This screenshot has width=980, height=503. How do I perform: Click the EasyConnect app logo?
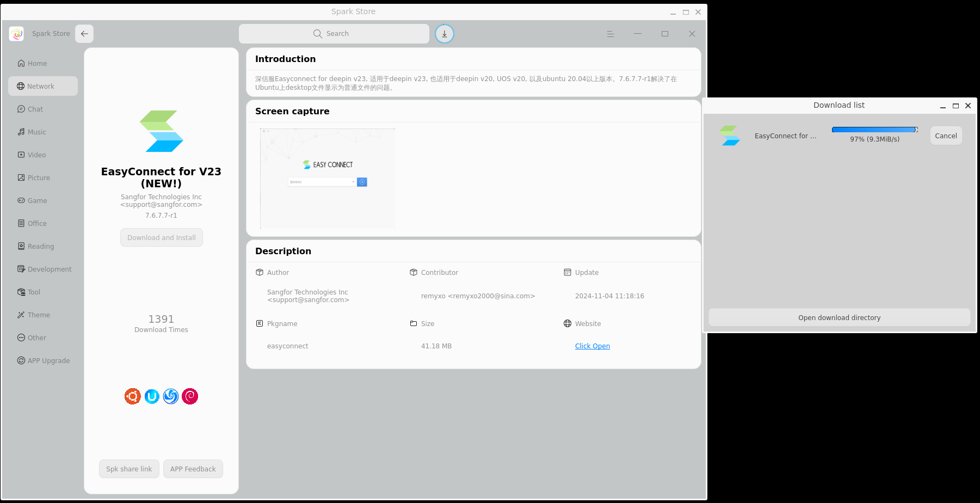tap(162, 131)
